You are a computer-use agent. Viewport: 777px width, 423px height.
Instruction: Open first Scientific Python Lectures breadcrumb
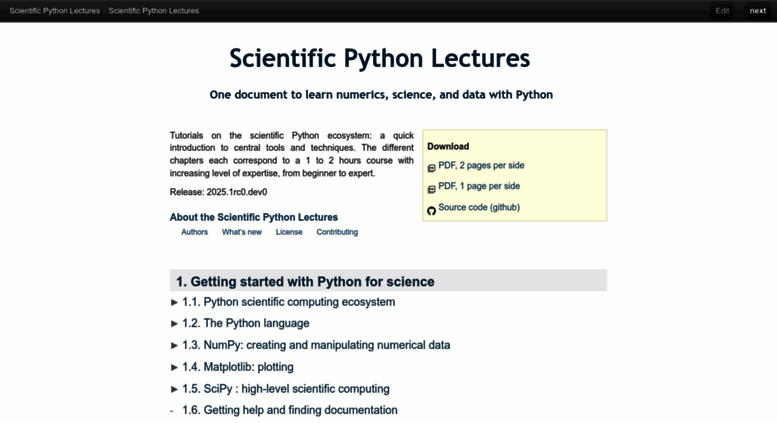[55, 10]
